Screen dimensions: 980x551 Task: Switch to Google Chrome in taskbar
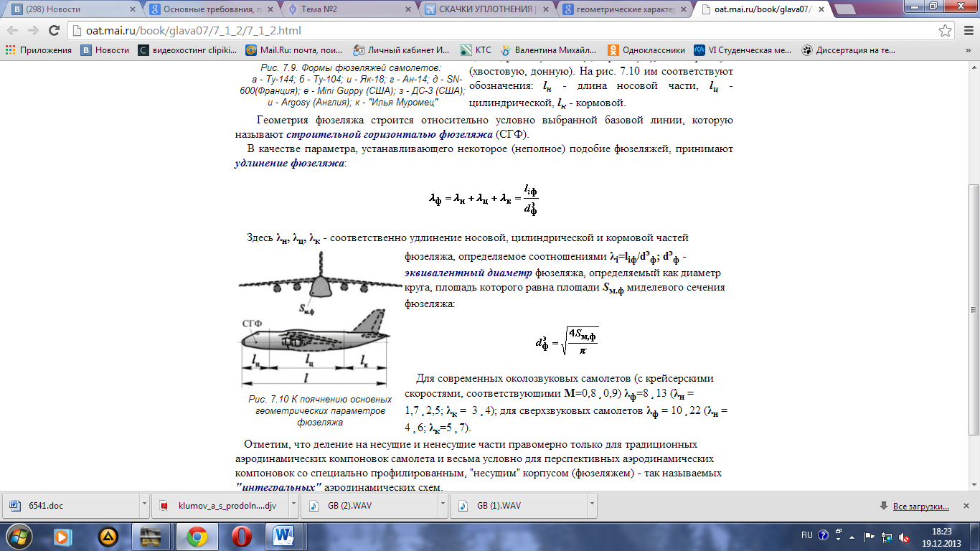click(x=197, y=535)
